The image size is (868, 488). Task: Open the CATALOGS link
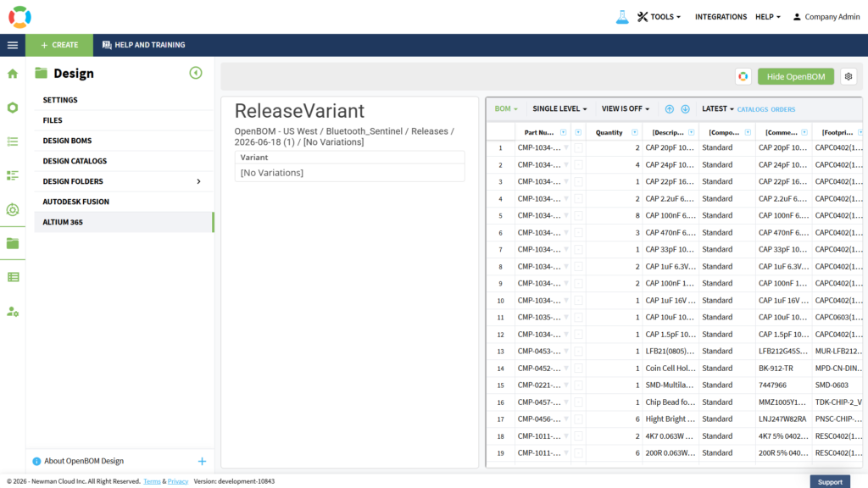click(753, 109)
